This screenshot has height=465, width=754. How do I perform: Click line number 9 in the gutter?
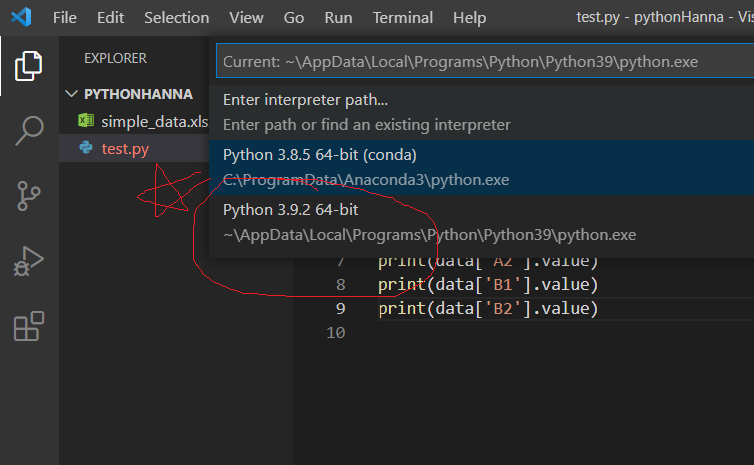[x=340, y=308]
